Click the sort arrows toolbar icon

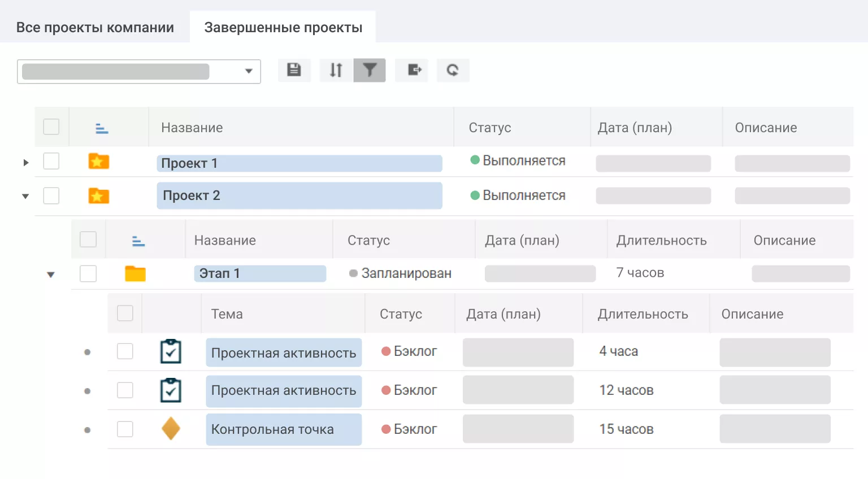(336, 70)
